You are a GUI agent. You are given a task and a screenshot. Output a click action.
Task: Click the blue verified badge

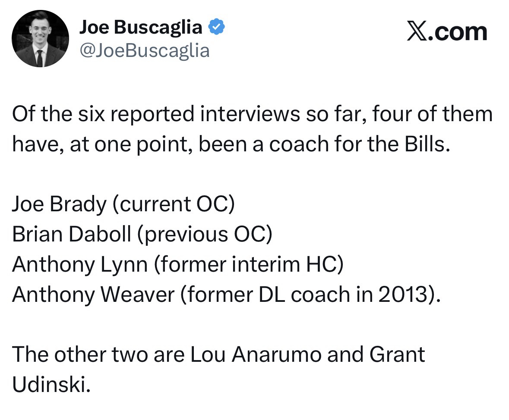(216, 28)
